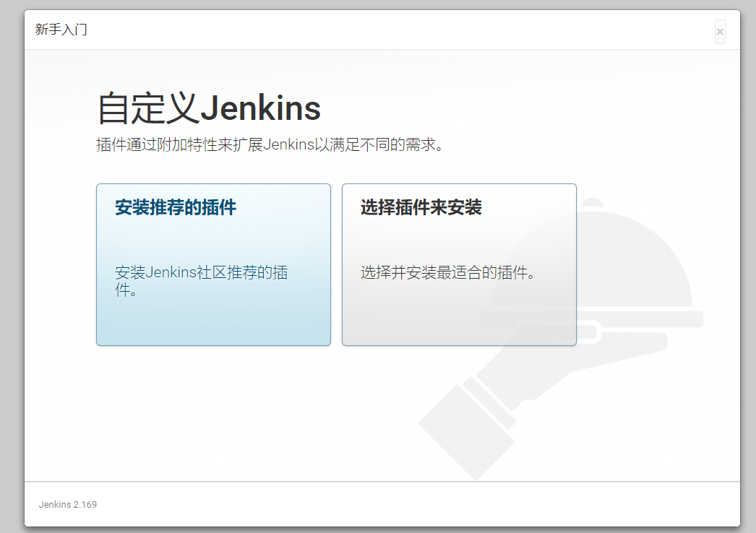The width and height of the screenshot is (756, 533).
Task: Click the 选择并安装最适合的插件 description text
Action: [x=447, y=273]
